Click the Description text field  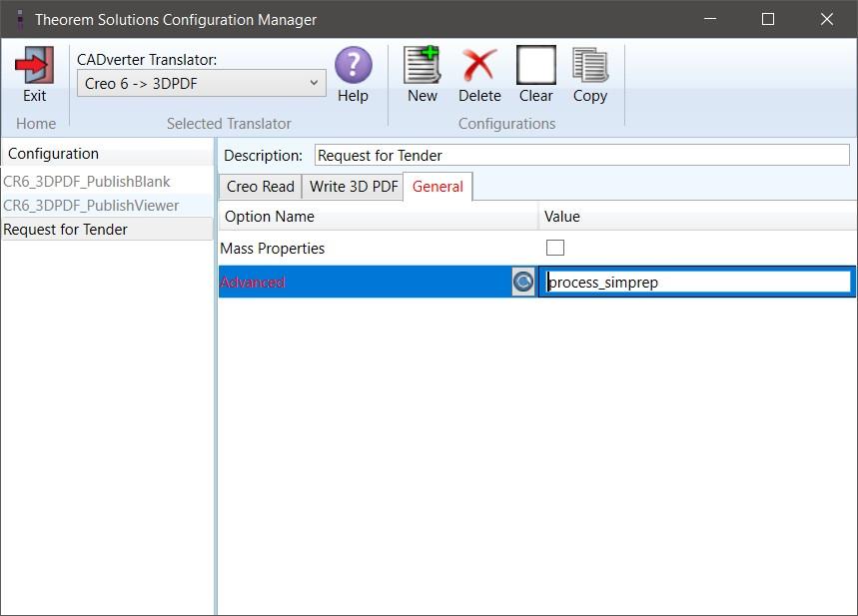coord(582,156)
